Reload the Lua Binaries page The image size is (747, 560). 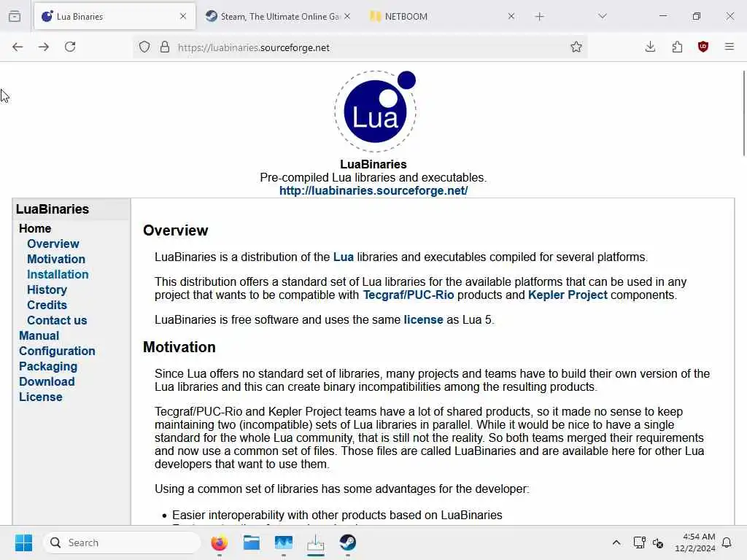70,47
